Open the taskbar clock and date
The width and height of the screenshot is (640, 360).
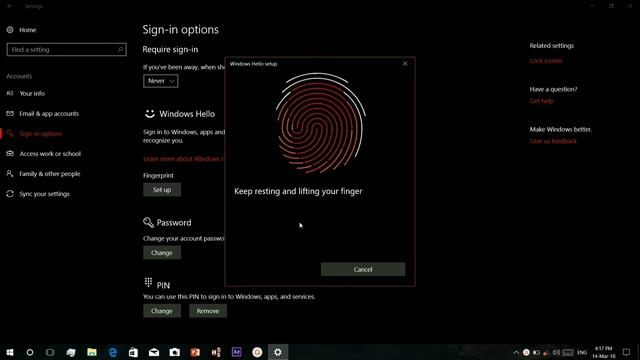click(604, 352)
